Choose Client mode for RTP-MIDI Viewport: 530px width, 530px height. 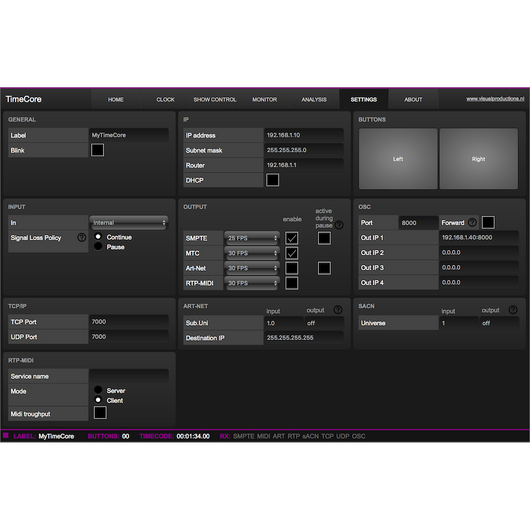point(98,400)
